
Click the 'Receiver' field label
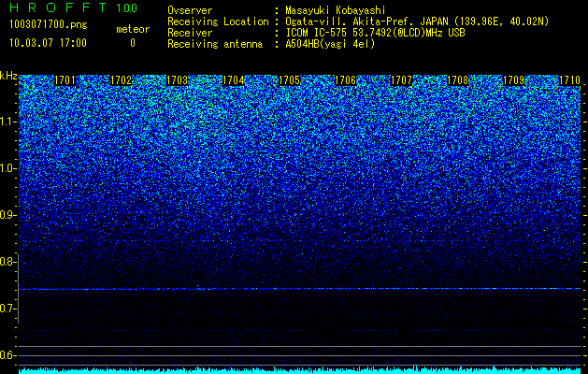pos(190,33)
